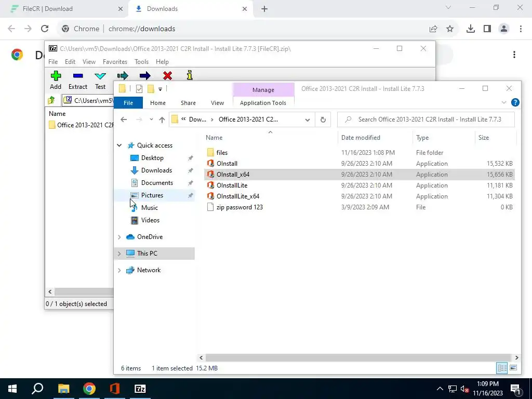Select the files folder in Explorer
This screenshot has width=532, height=399.
click(x=222, y=153)
